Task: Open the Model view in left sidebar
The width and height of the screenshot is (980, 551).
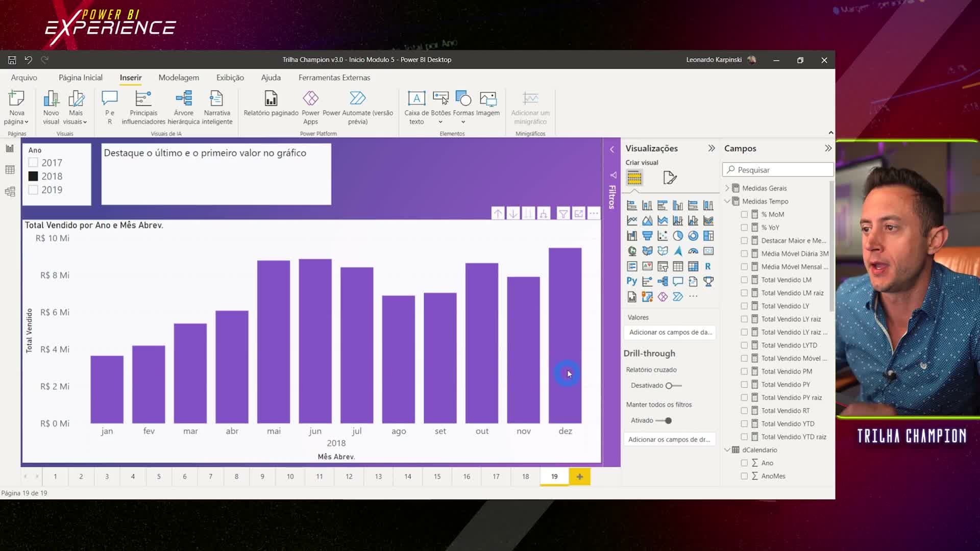Action: 10,192
